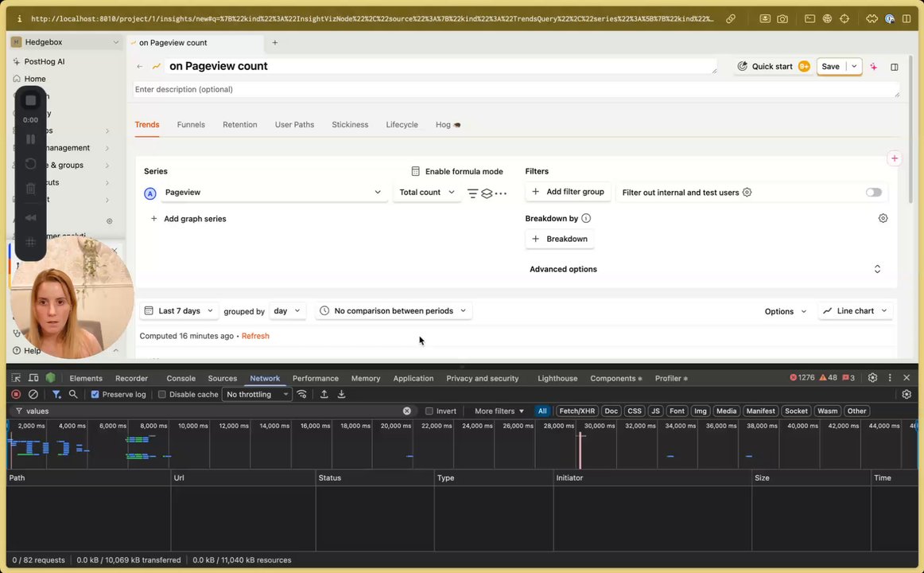924x573 pixels.
Task: Open the chart Options dropdown
Action: (786, 311)
